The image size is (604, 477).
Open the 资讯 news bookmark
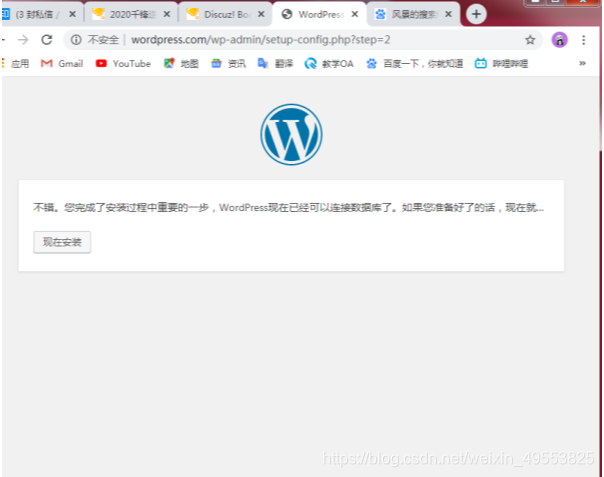tap(228, 64)
